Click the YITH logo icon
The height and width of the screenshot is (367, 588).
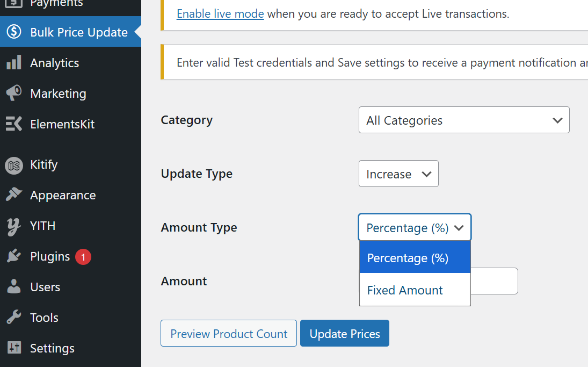coord(14,226)
